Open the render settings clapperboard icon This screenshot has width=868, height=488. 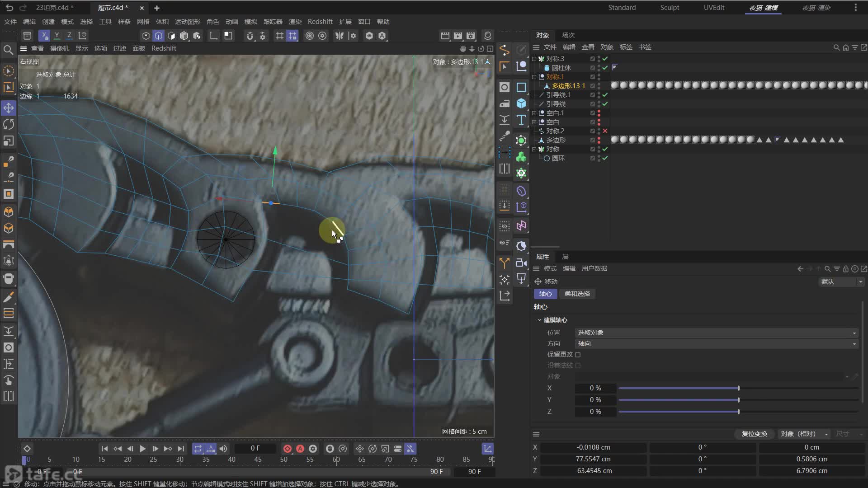pos(471,36)
